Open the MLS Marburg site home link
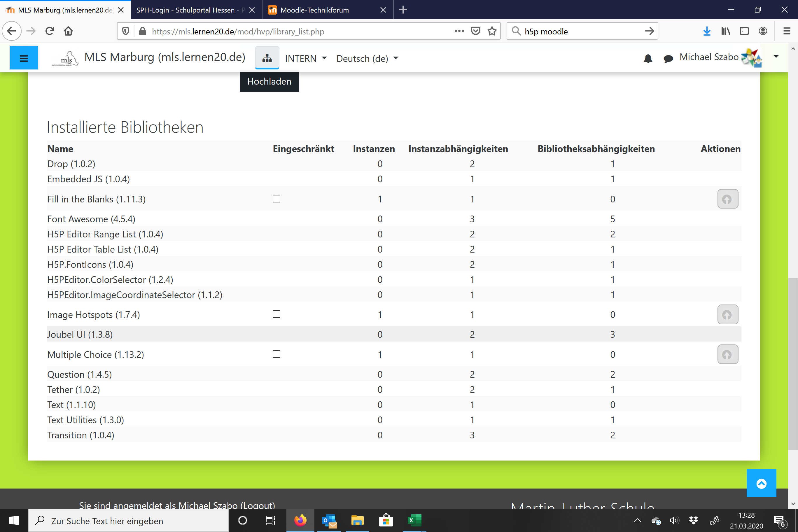The width and height of the screenshot is (798, 532). [164, 57]
